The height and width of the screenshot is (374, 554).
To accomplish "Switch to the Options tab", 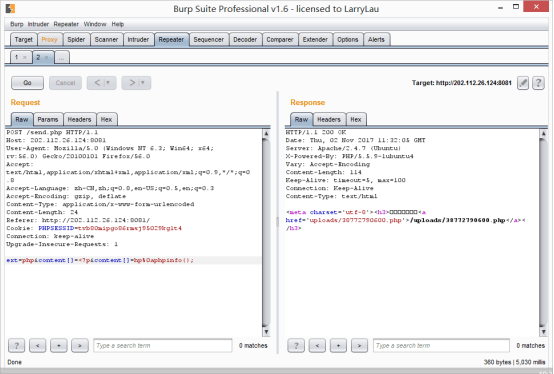I will coord(348,40).
